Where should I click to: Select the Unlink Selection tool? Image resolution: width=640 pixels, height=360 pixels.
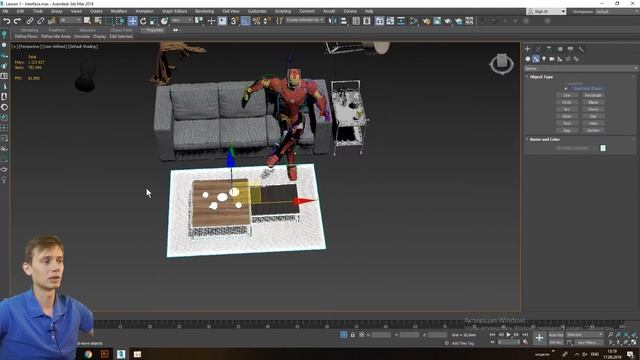click(40, 20)
